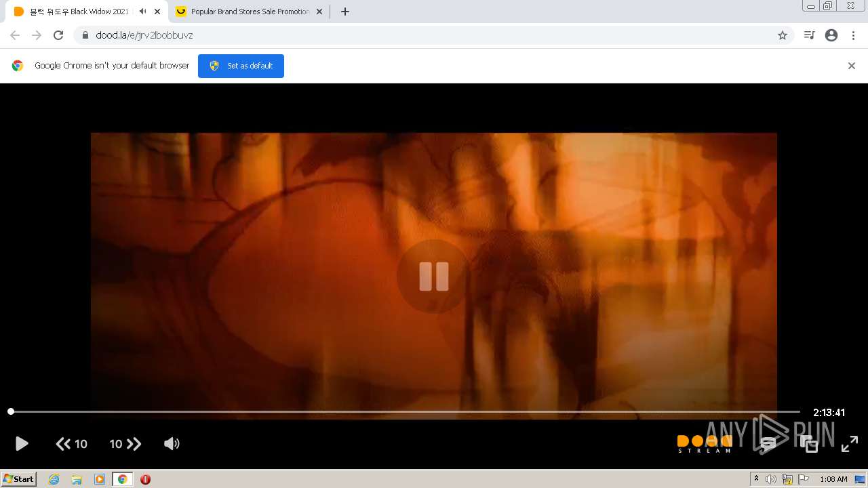Click the seek handle at start of timeline
Image resolution: width=868 pixels, height=488 pixels.
point(11,411)
